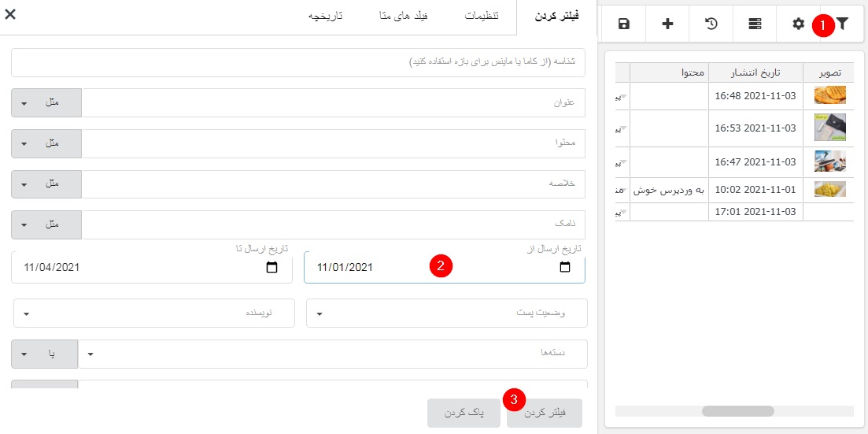
Task: Open the نویسنده dropdown
Action: pyautogui.click(x=154, y=313)
